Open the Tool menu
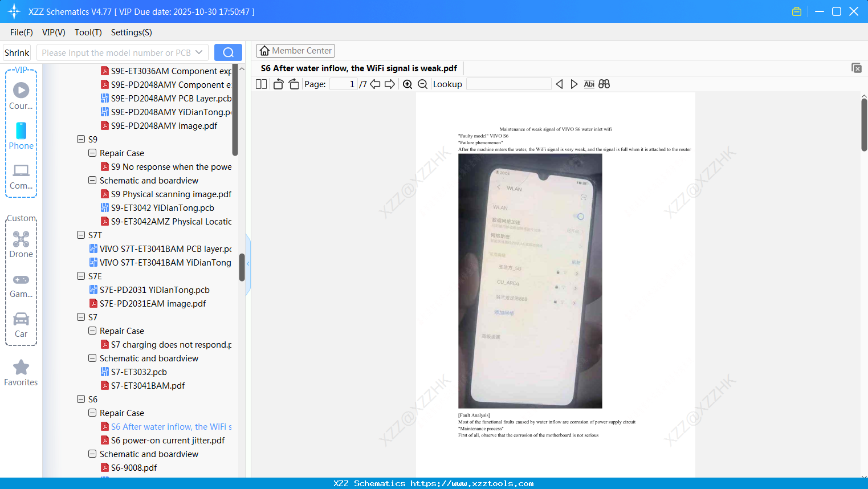 point(88,32)
